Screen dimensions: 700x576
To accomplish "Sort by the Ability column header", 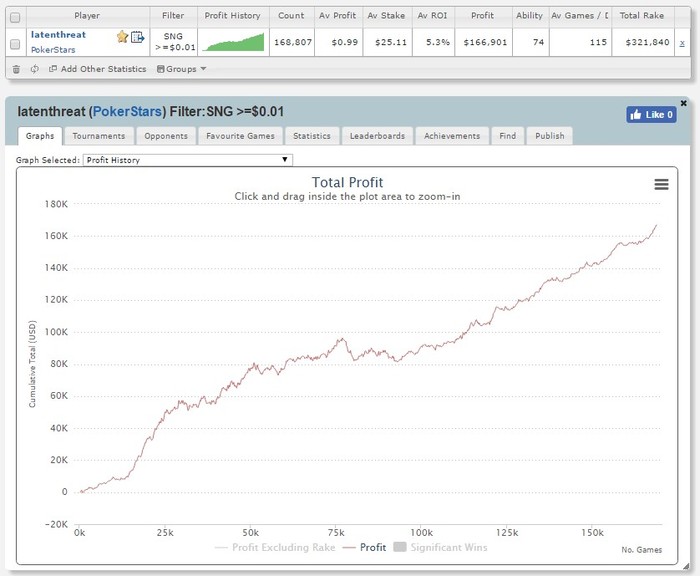I will tap(529, 16).
